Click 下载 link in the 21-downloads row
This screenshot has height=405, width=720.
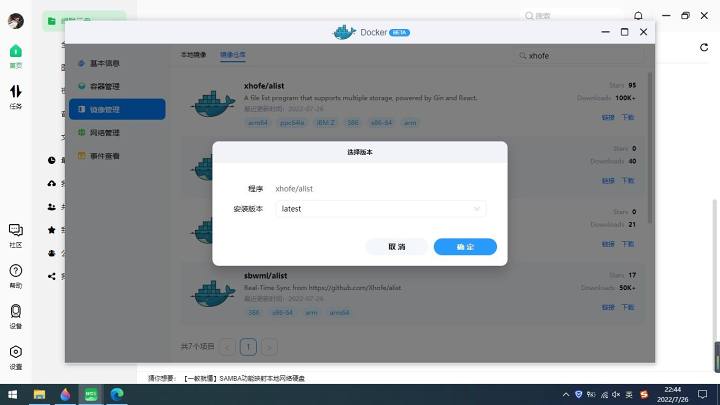point(628,244)
